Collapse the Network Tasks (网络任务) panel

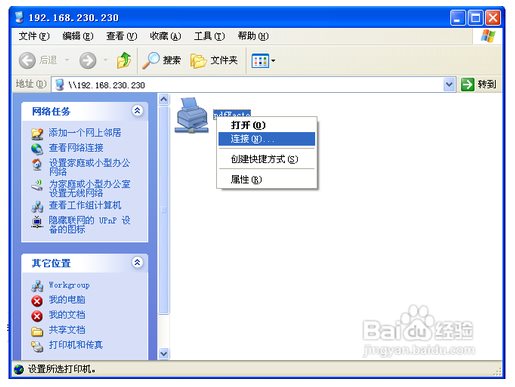click(x=137, y=110)
